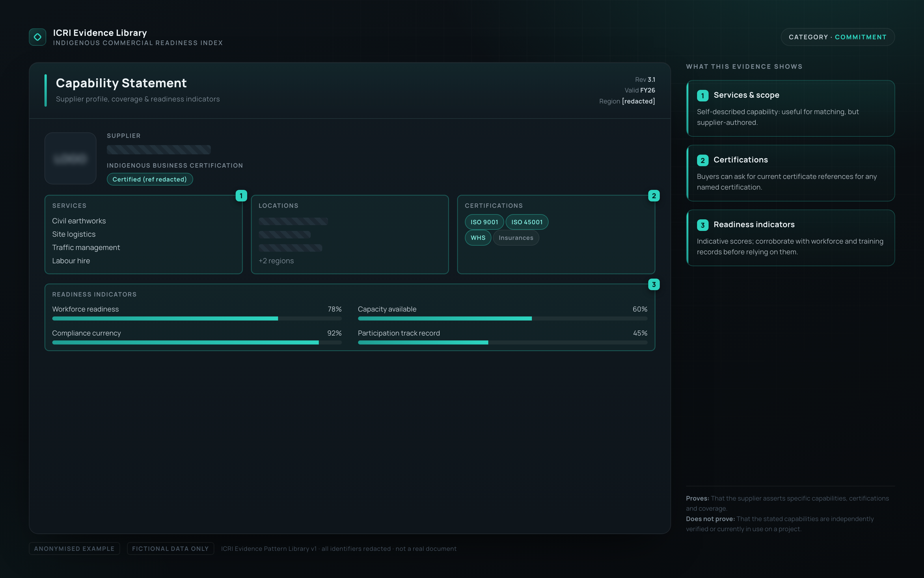Click the ICRI Evidence Library logo icon
Viewport: 924px width, 578px height.
click(x=38, y=37)
